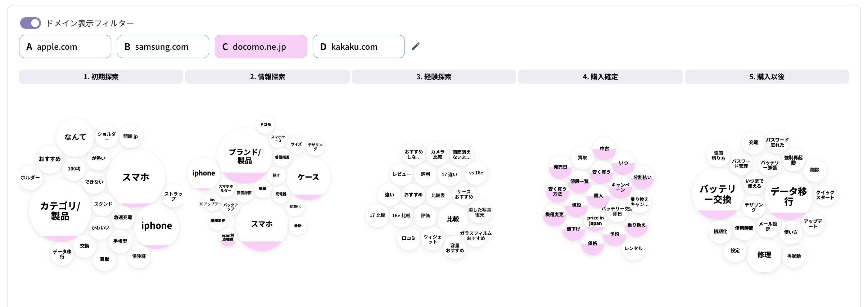868x307 pixels.
Task: Open the 5. 購入以後 stage header
Action: pos(767,77)
